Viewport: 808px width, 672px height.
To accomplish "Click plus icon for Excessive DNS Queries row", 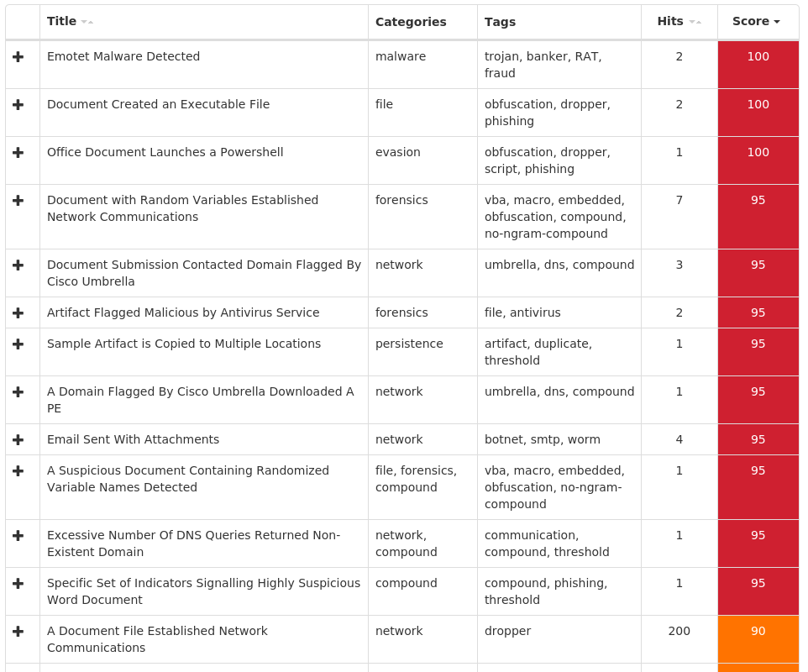I will click(18, 535).
